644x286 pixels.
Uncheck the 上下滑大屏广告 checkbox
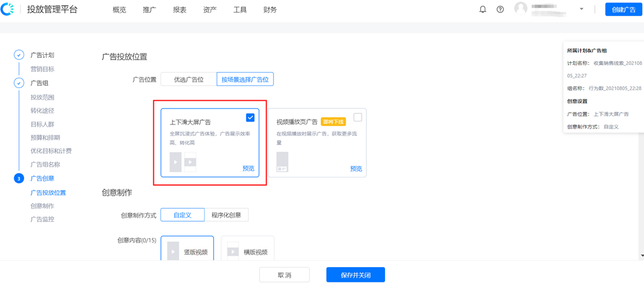251,117
